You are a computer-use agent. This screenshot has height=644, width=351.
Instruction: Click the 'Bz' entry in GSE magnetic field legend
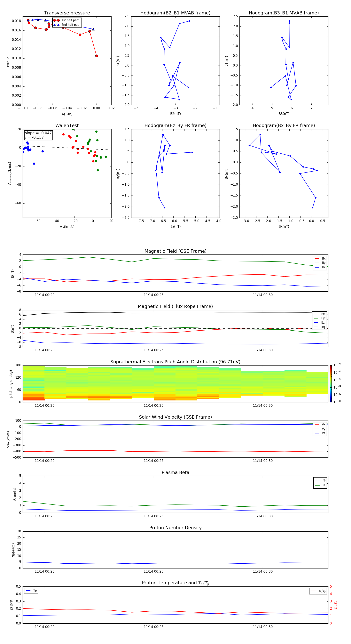[320, 267]
